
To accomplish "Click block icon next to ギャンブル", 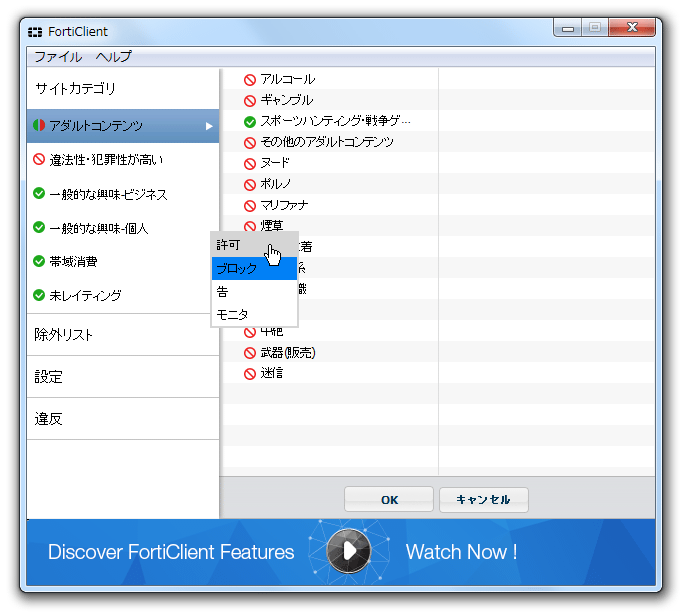I will [x=250, y=101].
